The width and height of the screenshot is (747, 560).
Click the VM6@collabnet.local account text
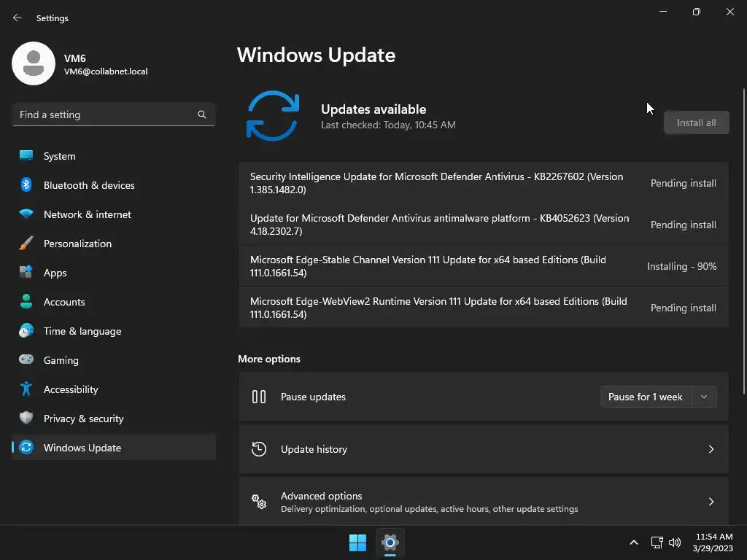106,71
